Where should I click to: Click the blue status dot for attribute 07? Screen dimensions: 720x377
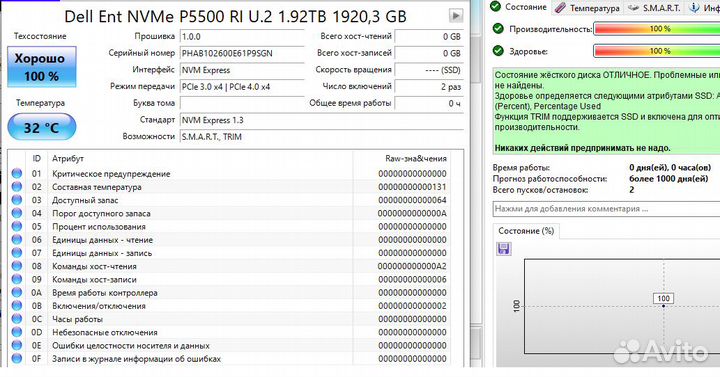(x=17, y=253)
